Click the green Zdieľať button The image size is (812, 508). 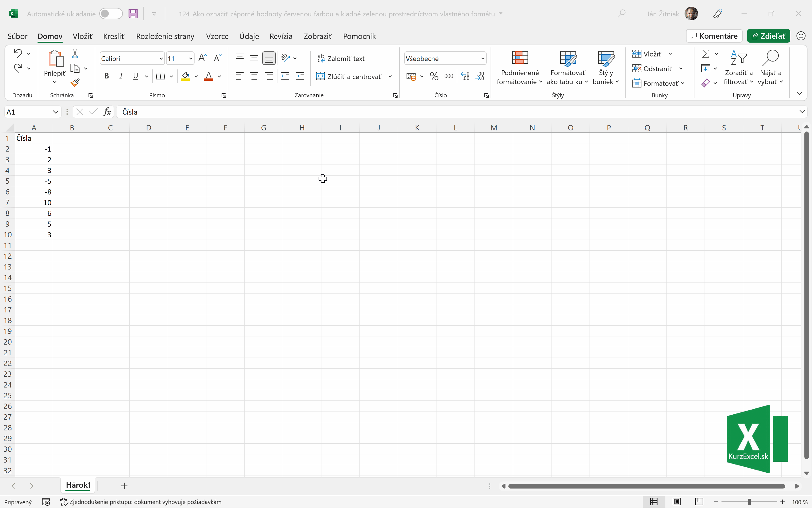pos(768,36)
